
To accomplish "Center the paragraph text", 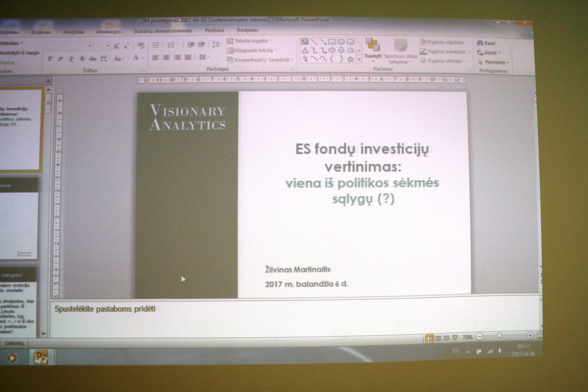I will (x=166, y=58).
